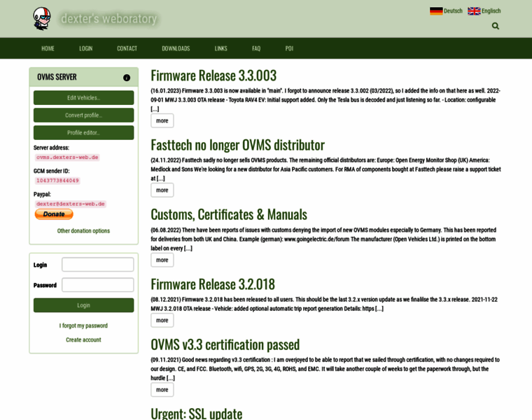This screenshot has height=420, width=532.
Task: Open the FAQ menu item
Action: click(256, 48)
